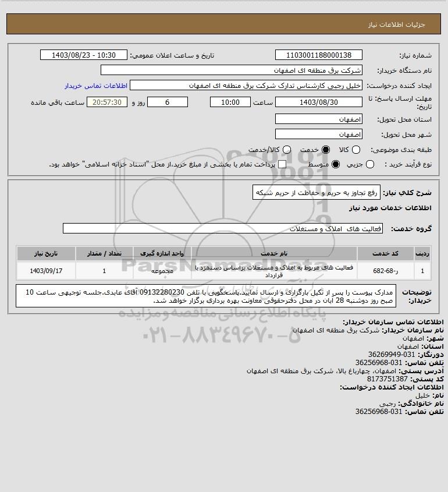The image size is (448, 492).
Task: Click the اطلاعات تماس سازمان خریدار heading
Action: [x=393, y=322]
